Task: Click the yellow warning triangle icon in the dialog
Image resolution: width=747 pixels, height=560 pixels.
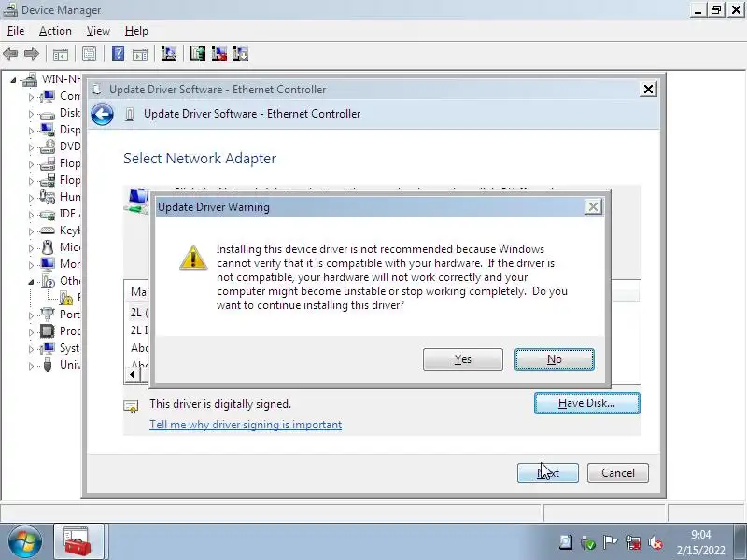Action: coord(193,258)
